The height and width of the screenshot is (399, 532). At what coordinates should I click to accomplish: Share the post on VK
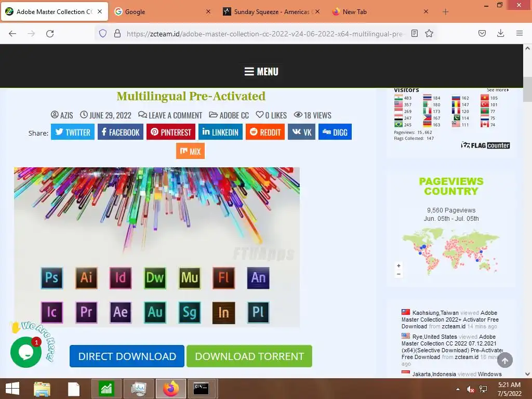[302, 132]
